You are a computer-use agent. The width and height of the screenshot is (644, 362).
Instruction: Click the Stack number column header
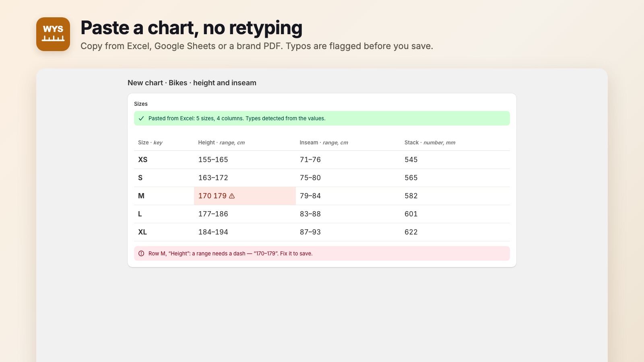[x=430, y=142]
